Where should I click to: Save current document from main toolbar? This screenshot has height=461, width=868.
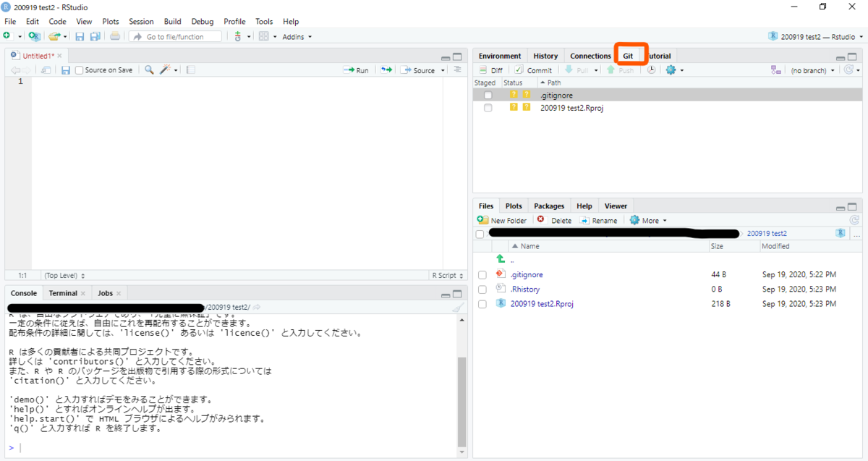[x=80, y=36]
